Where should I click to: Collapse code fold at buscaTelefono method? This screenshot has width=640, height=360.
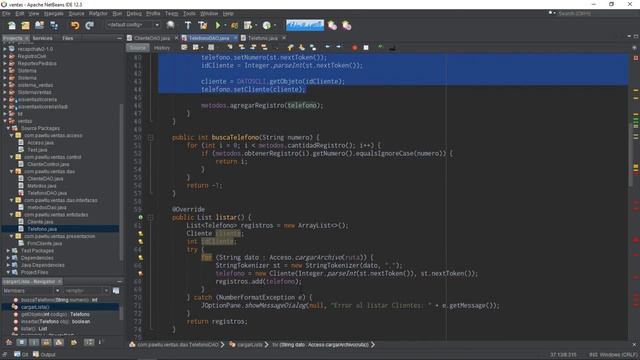click(150, 138)
